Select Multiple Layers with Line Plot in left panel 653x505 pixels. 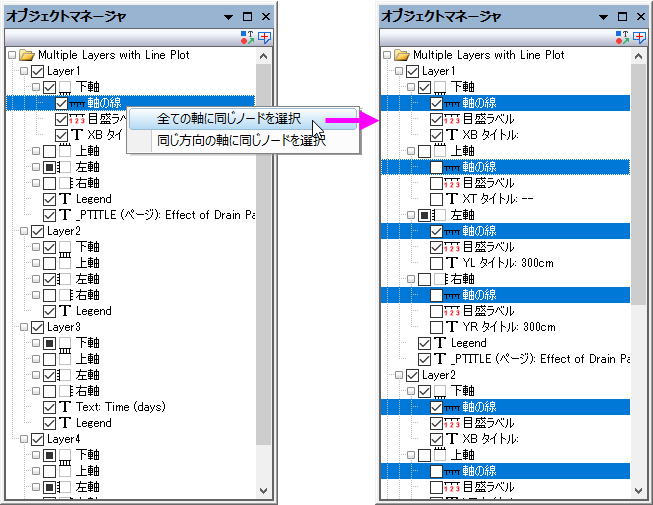114,55
